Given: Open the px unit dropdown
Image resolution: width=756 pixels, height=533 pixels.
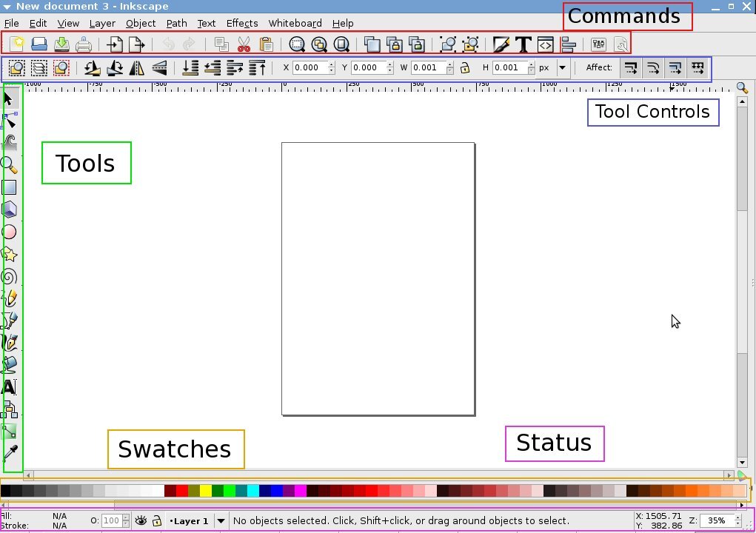Looking at the screenshot, I should 552,67.
